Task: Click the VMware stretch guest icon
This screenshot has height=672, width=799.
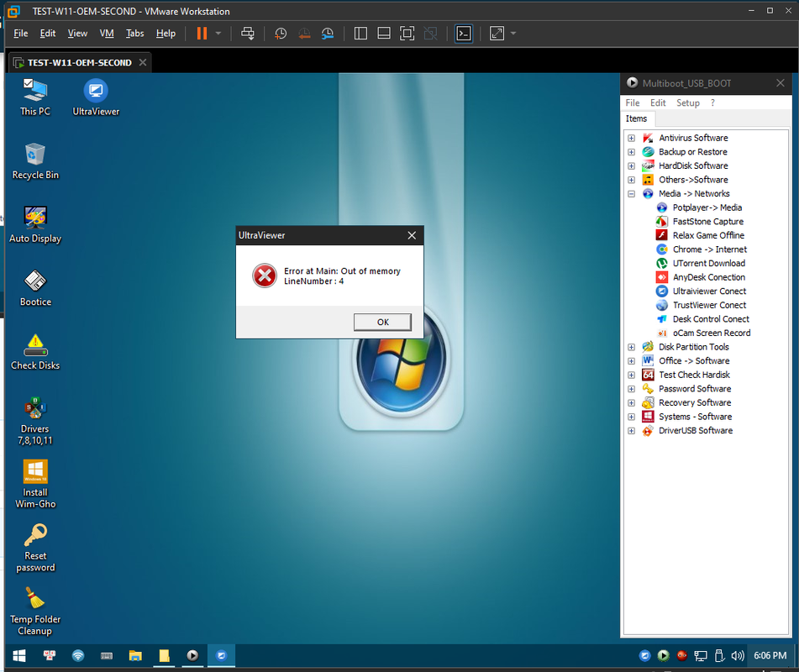Action: (497, 34)
